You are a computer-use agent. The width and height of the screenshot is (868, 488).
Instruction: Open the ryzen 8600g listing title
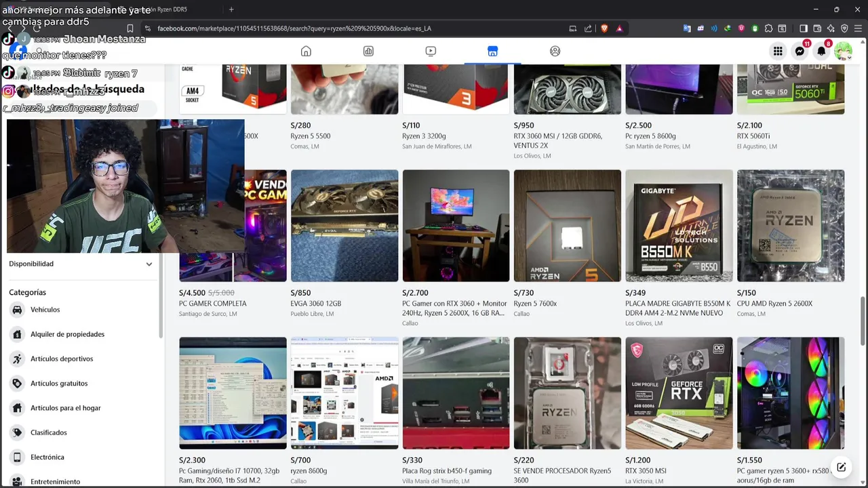(309, 471)
